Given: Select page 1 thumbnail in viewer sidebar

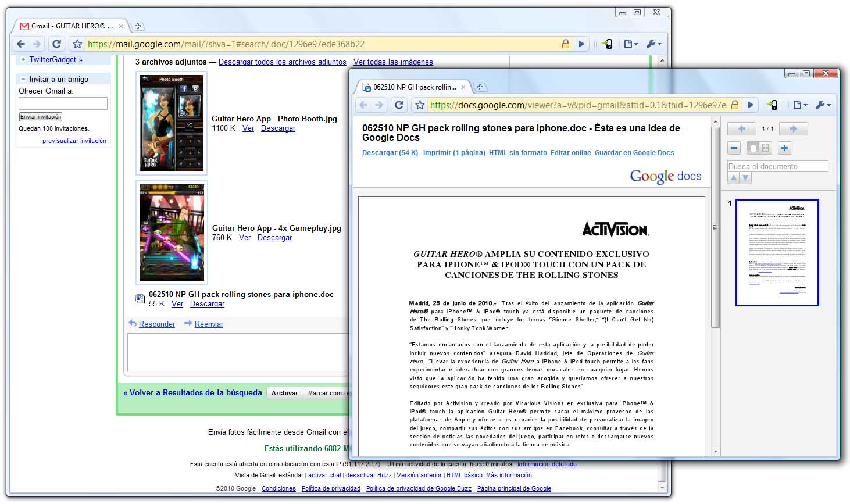Looking at the screenshot, I should (x=777, y=252).
